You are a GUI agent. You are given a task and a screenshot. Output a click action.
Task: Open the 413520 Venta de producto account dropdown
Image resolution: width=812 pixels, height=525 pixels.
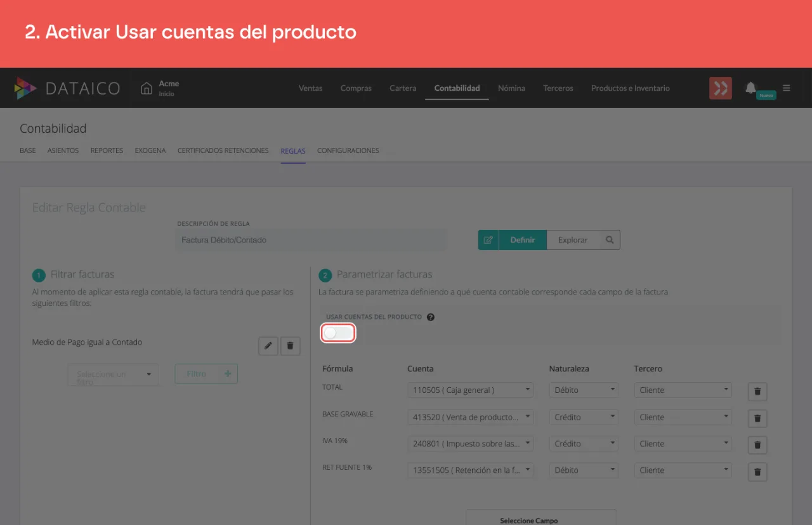click(x=470, y=416)
